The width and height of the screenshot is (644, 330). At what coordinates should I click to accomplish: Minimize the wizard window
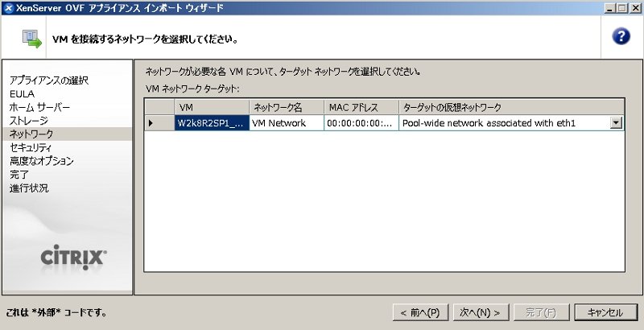[610, 8]
